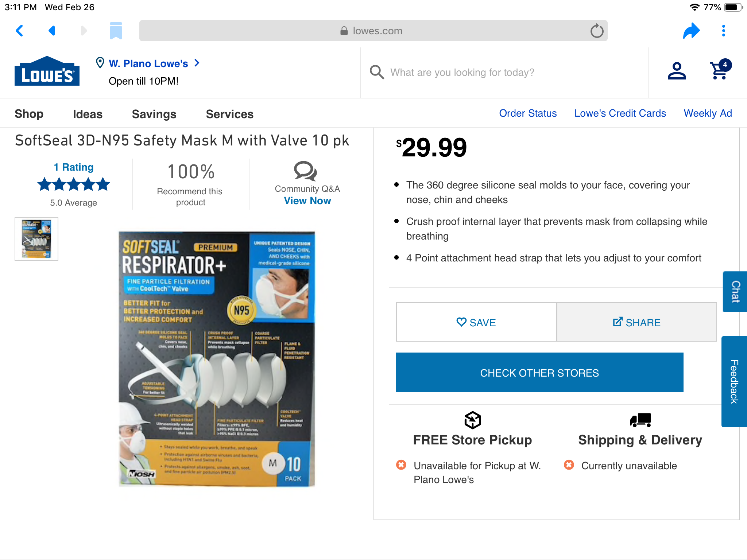Open the Services menu
The image size is (747, 560).
[x=229, y=114]
